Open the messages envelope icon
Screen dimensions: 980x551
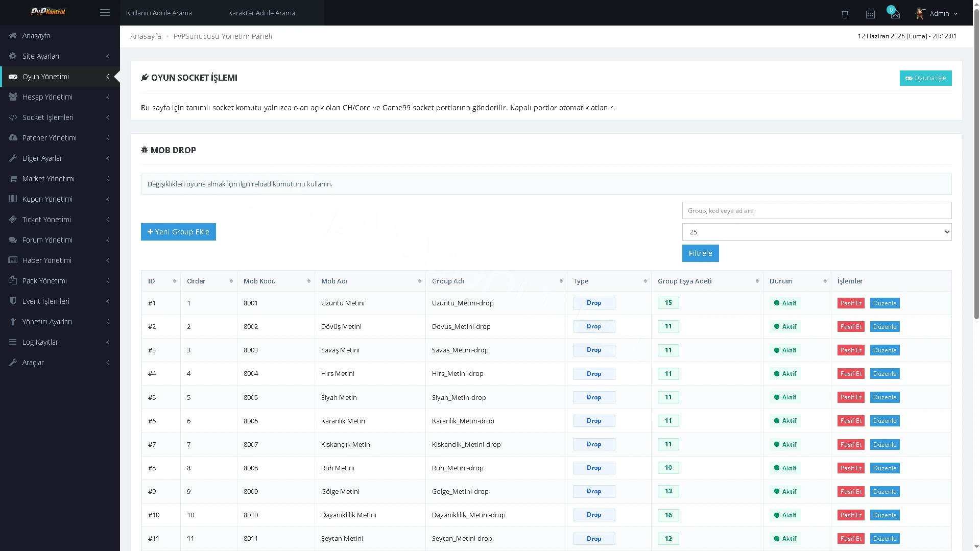coord(895,14)
